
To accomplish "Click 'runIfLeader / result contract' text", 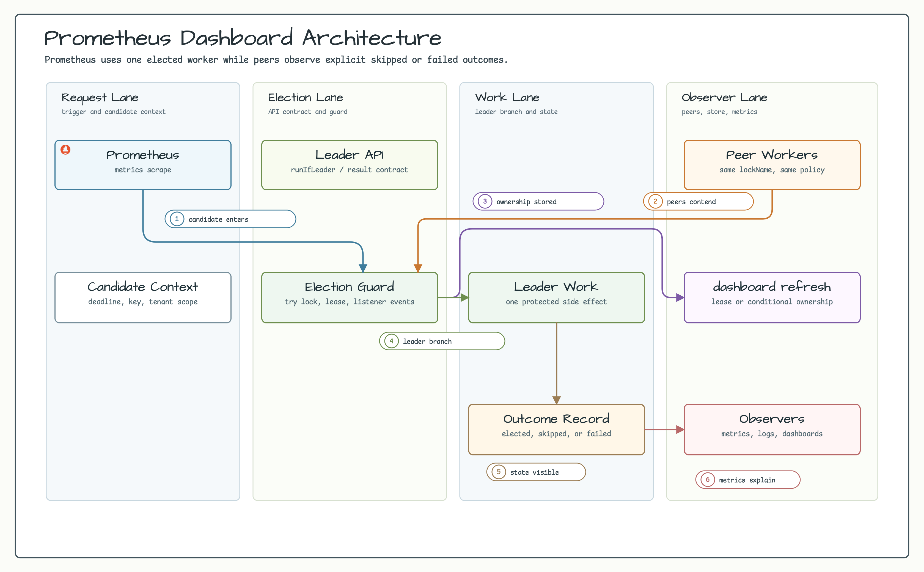I will point(350,170).
